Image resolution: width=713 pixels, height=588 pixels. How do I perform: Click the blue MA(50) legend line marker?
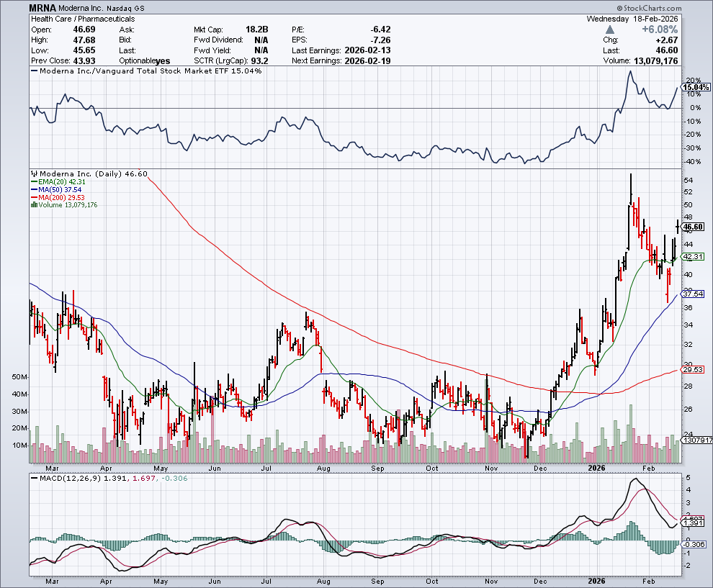tap(32, 190)
